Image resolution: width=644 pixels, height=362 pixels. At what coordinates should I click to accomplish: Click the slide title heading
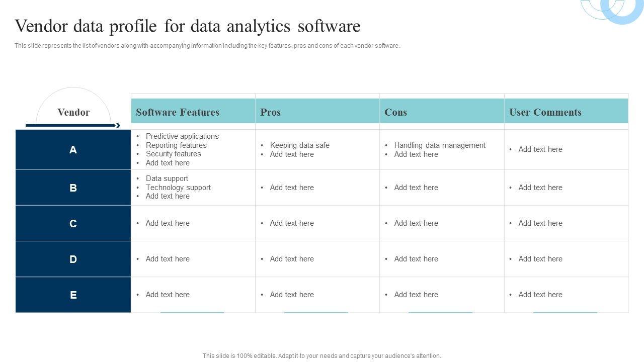coord(188,26)
